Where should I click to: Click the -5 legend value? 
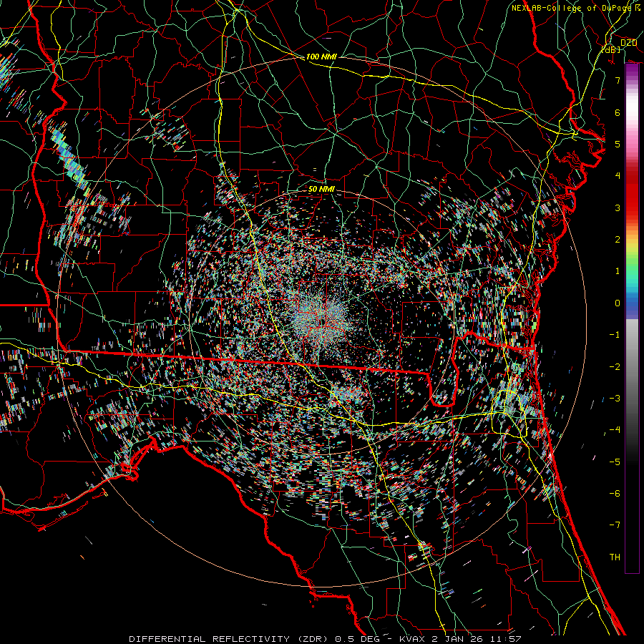(615, 462)
